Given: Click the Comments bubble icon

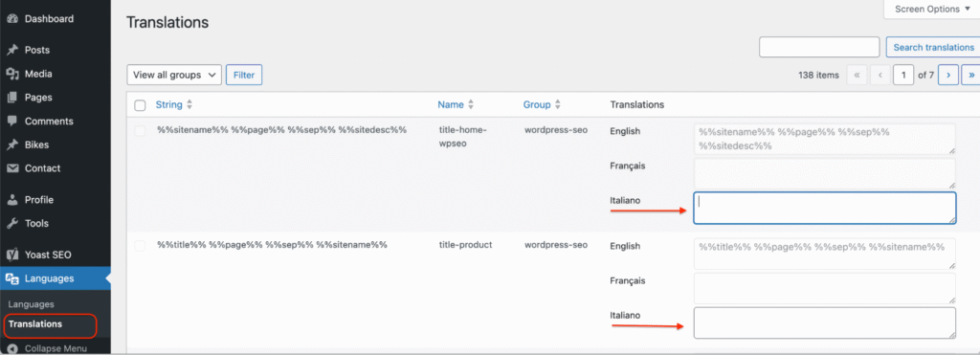Looking at the screenshot, I should (11, 122).
